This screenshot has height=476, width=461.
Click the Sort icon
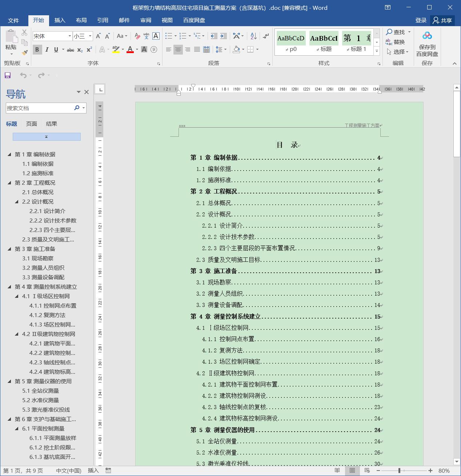tap(254, 36)
